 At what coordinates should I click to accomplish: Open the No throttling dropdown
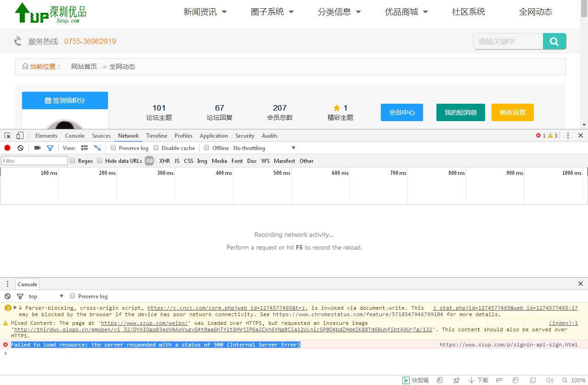coord(264,148)
